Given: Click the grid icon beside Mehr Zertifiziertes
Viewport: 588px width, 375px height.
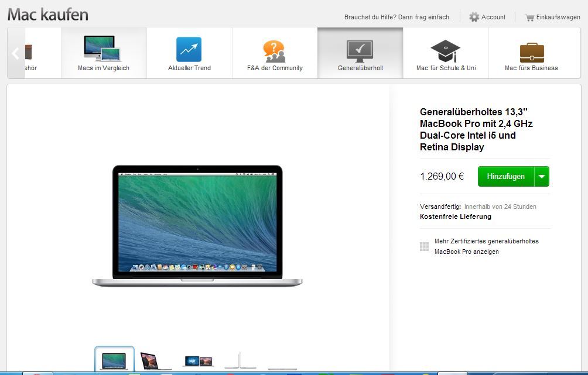Looking at the screenshot, I should pos(424,246).
